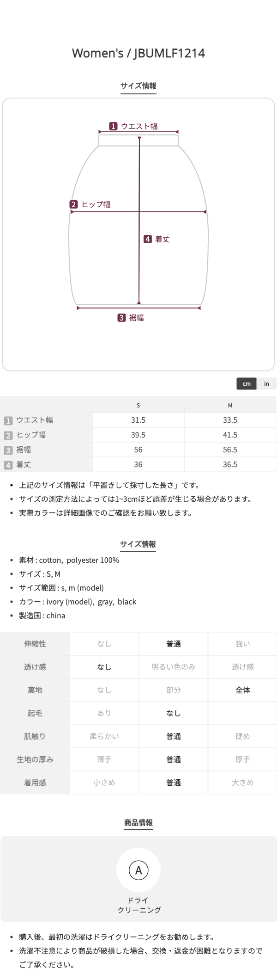The image size is (277, 980).
Task: Click the number 2 hip width marker in diagram
Action: coord(74,204)
